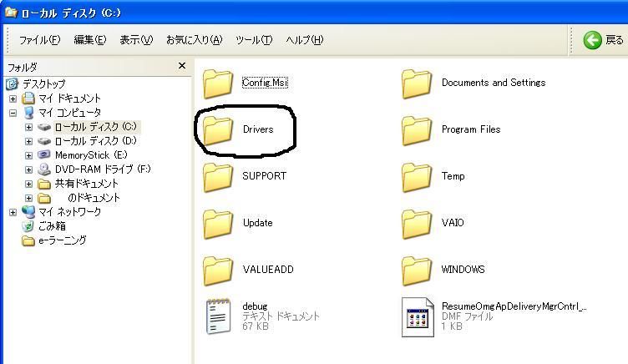Click the デスクトップ icon in the tree
This screenshot has width=628, height=364.
pos(12,83)
